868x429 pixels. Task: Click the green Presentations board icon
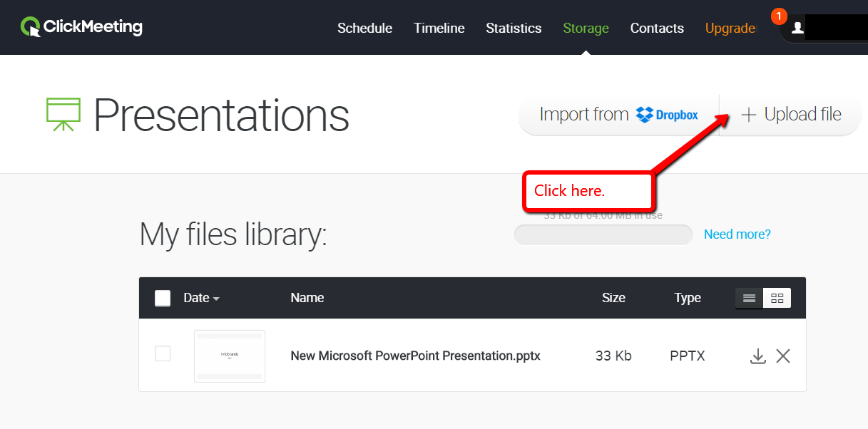[64, 114]
